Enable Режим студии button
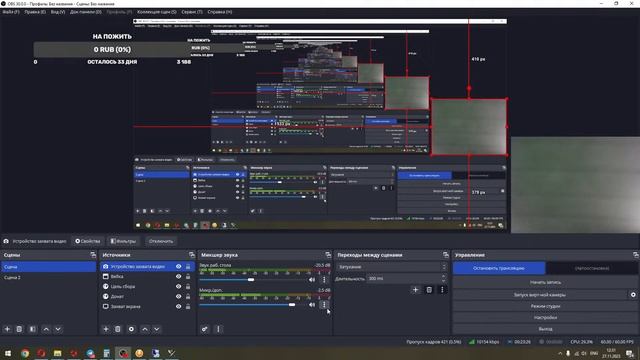The height and width of the screenshot is (360, 640). [x=545, y=306]
